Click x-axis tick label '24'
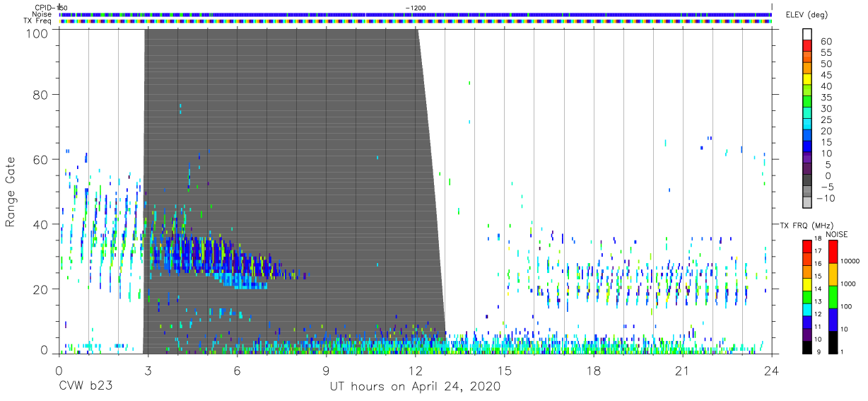This screenshot has width=868, height=401. [772, 371]
